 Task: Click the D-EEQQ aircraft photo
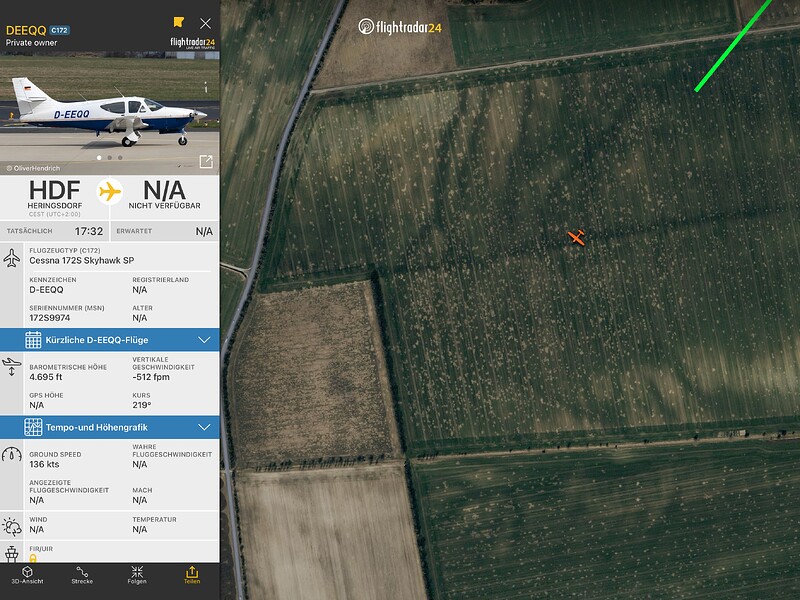(110, 113)
